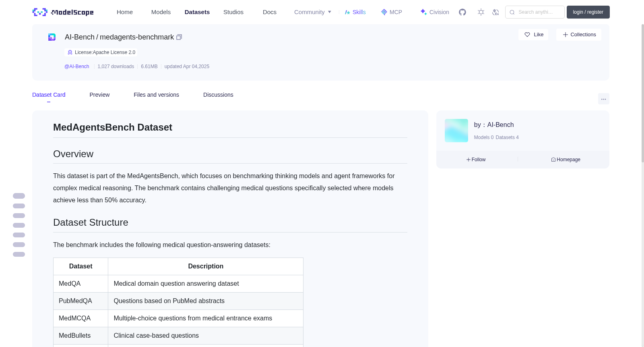Viewport: 644px width, 347px height.
Task: Open the @AI-Bench owner link
Action: tap(77, 66)
